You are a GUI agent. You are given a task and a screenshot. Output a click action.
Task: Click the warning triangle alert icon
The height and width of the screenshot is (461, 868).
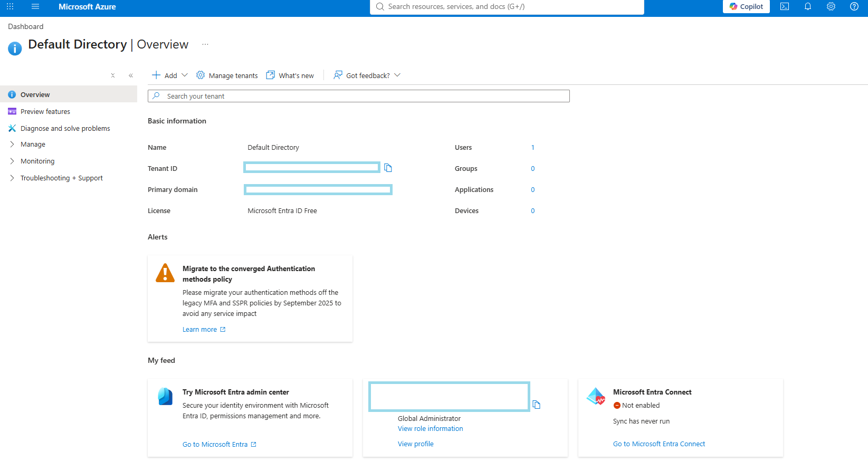pyautogui.click(x=165, y=273)
